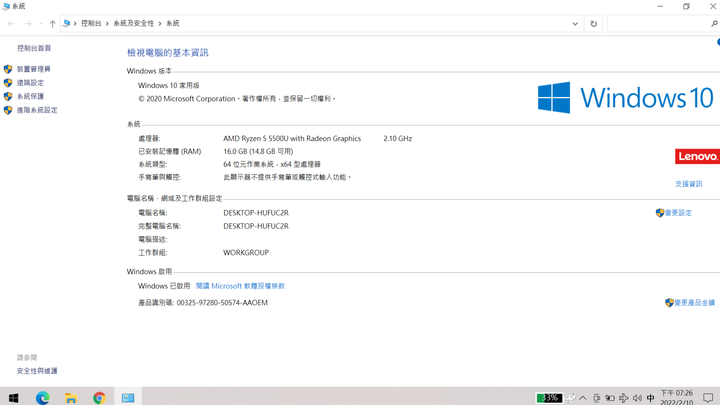This screenshot has height=405, width=720.
Task: Click 變更設定 for computer name
Action: [678, 213]
